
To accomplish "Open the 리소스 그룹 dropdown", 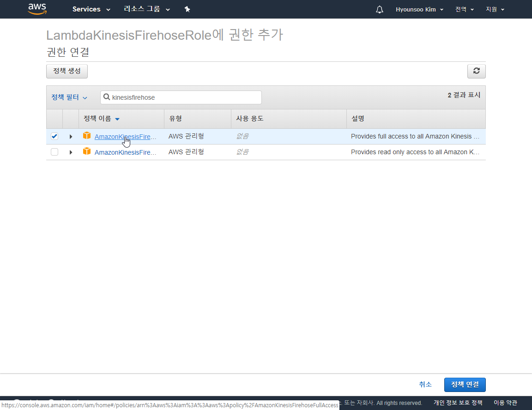I will coord(146,9).
